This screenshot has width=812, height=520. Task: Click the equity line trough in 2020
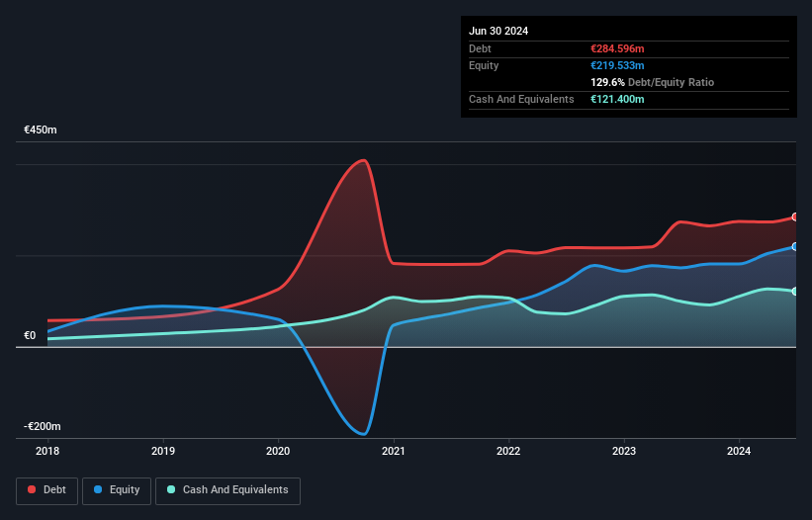pos(364,434)
